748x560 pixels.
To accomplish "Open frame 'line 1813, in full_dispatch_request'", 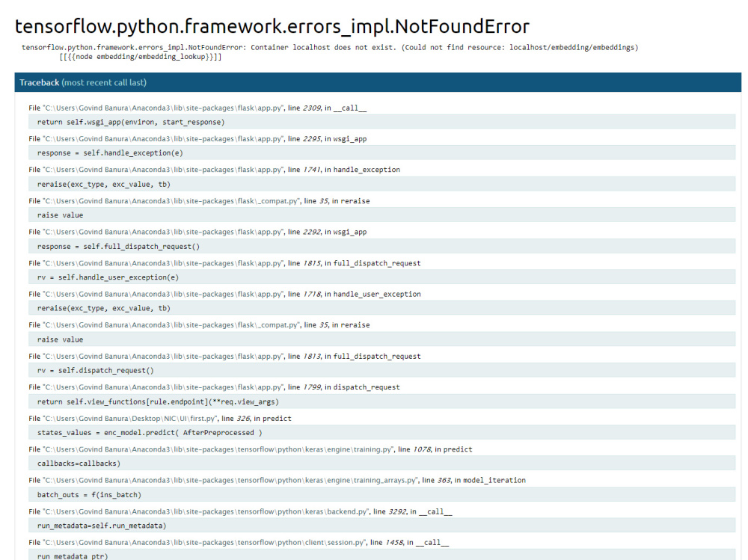I will click(x=224, y=357).
